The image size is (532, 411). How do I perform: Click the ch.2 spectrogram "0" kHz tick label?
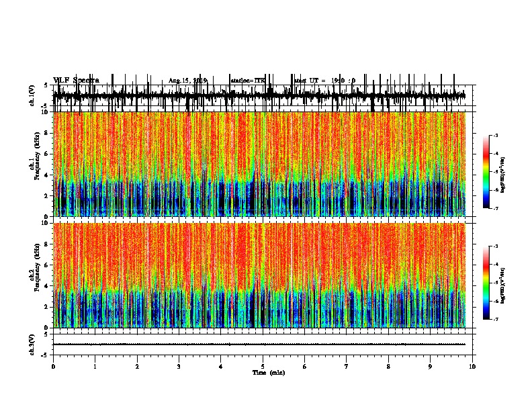tap(47, 328)
